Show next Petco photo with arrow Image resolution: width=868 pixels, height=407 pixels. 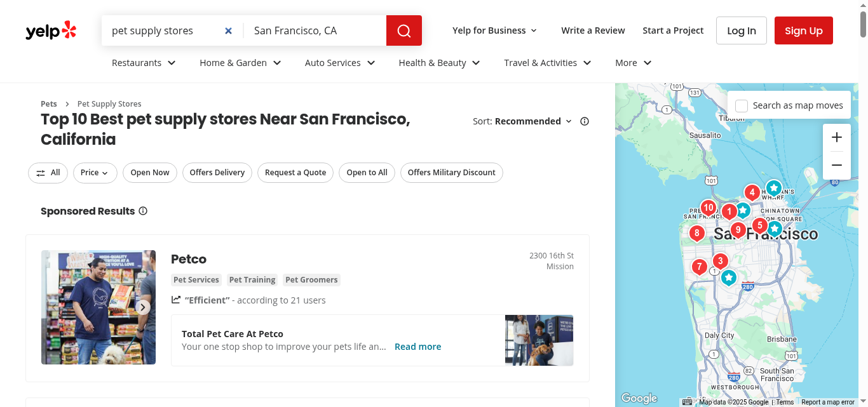coord(143,307)
